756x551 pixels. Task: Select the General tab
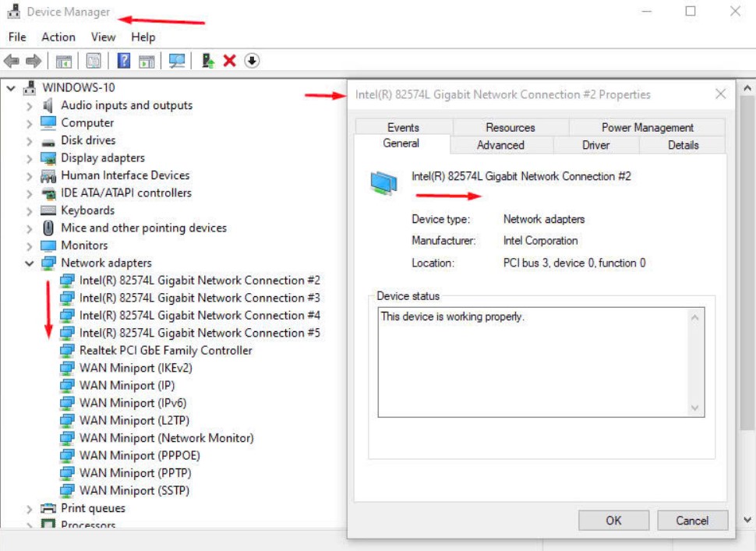coord(401,143)
